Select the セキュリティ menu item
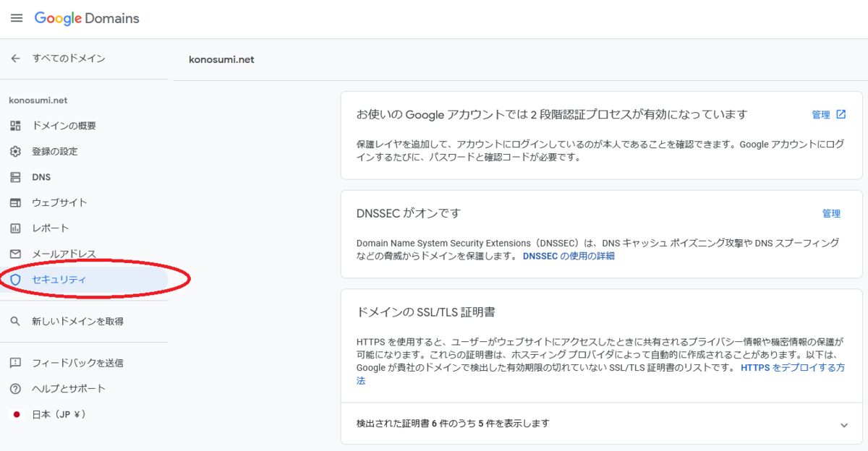 (84, 280)
